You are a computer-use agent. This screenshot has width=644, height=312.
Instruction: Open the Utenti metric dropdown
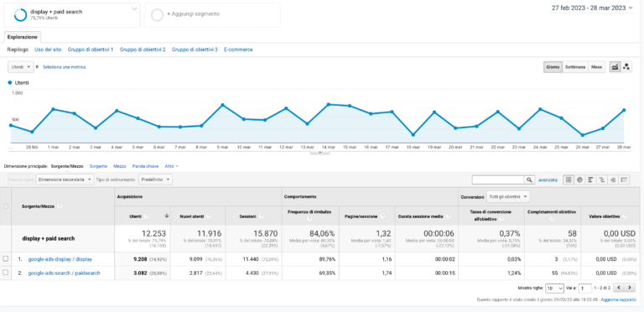[x=21, y=67]
